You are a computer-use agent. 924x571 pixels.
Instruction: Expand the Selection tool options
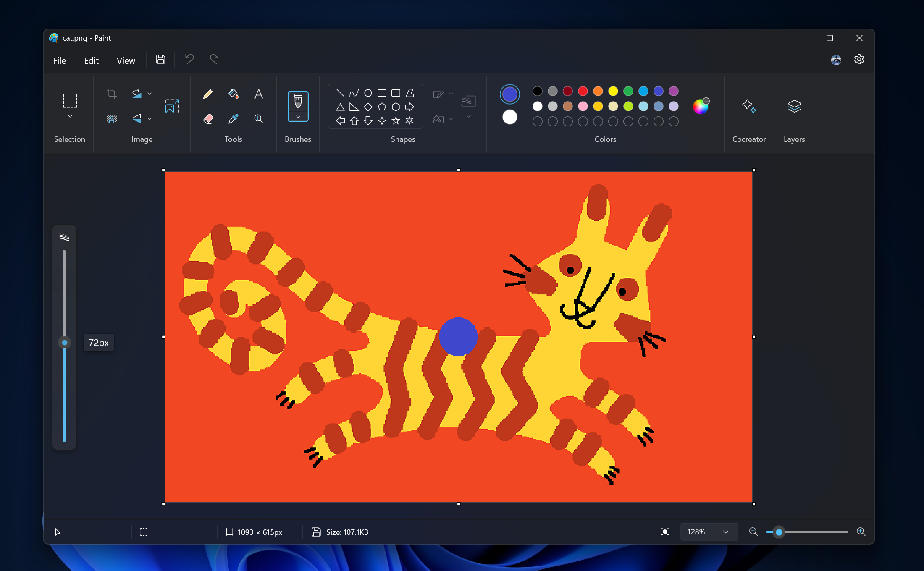pos(70,118)
